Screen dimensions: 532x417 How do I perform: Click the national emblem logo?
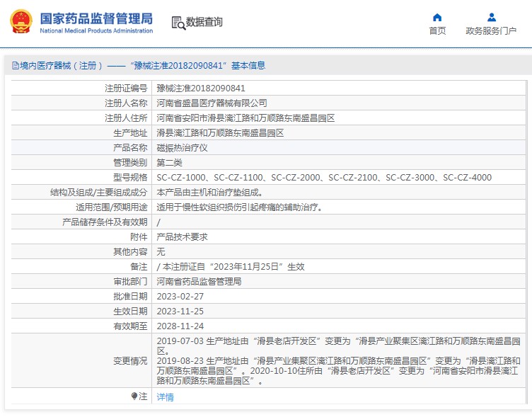(21, 22)
